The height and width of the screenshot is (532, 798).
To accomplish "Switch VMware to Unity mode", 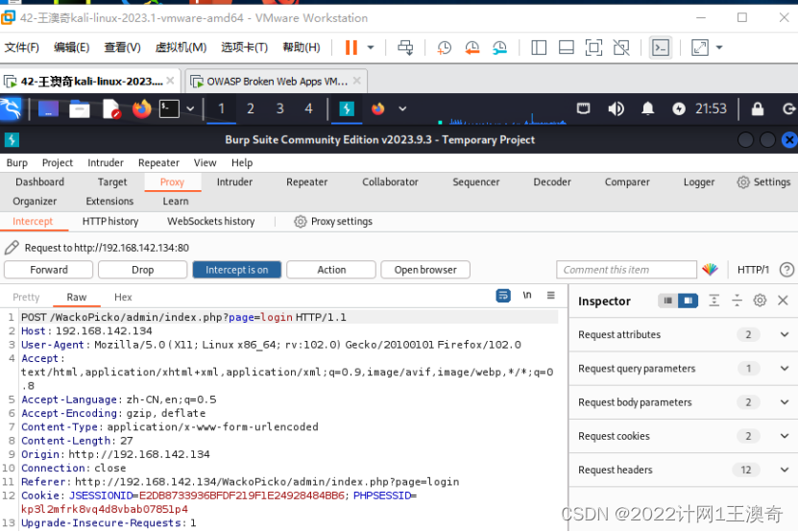I will point(621,48).
